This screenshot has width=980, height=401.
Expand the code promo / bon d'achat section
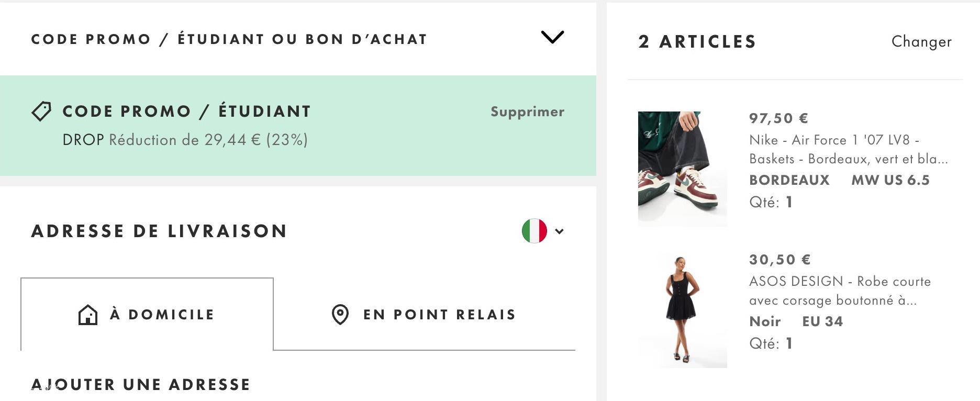click(552, 37)
